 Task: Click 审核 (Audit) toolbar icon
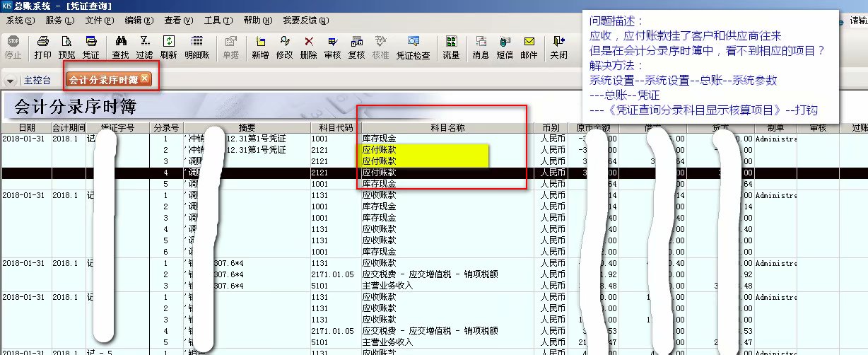click(x=332, y=47)
